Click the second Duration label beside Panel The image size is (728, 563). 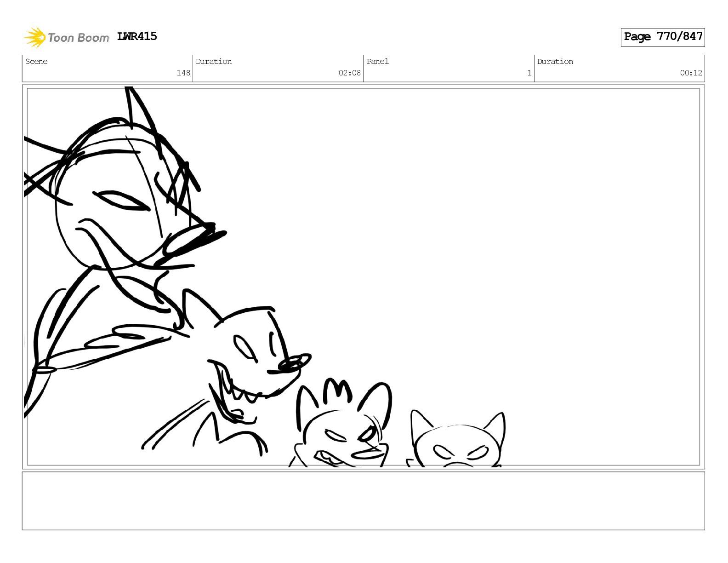click(x=555, y=62)
